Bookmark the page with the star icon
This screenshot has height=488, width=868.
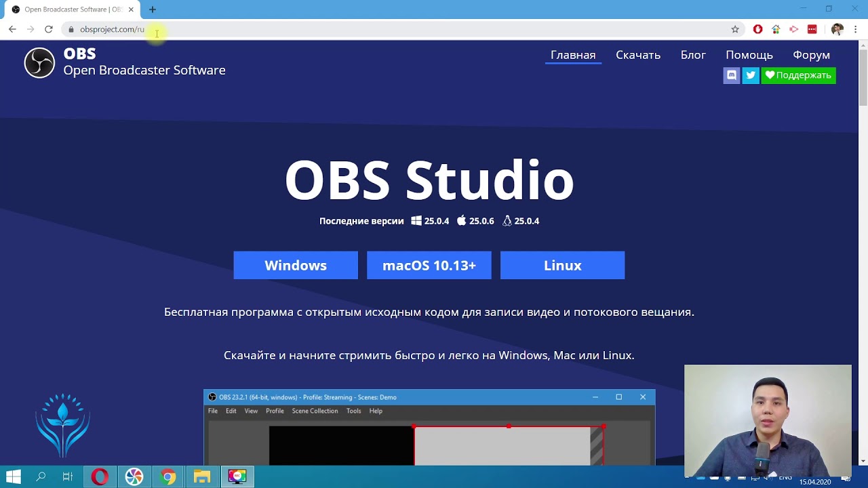click(x=735, y=29)
